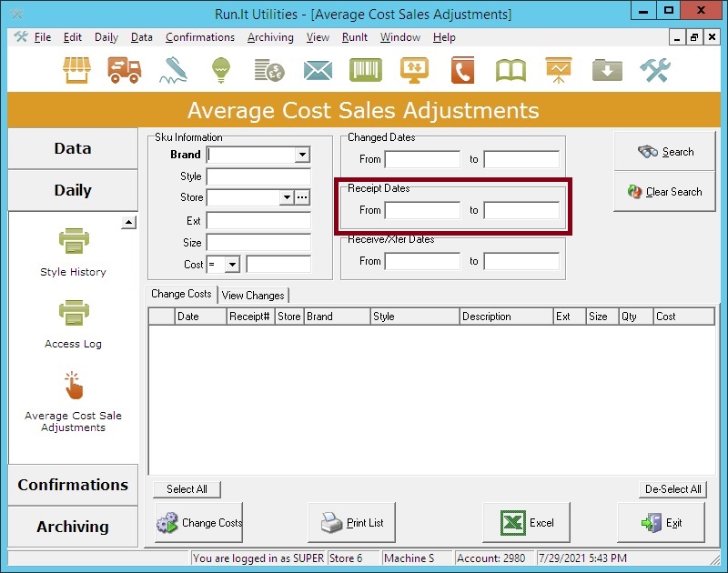Image resolution: width=728 pixels, height=573 pixels.
Task: Sort by the Qty column header
Action: 636,317
